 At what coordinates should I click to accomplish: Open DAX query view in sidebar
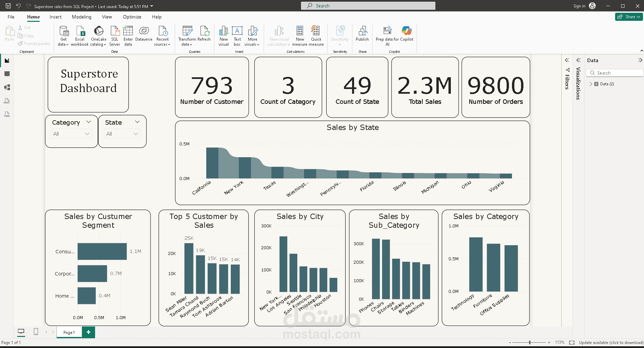pyautogui.click(x=7, y=101)
